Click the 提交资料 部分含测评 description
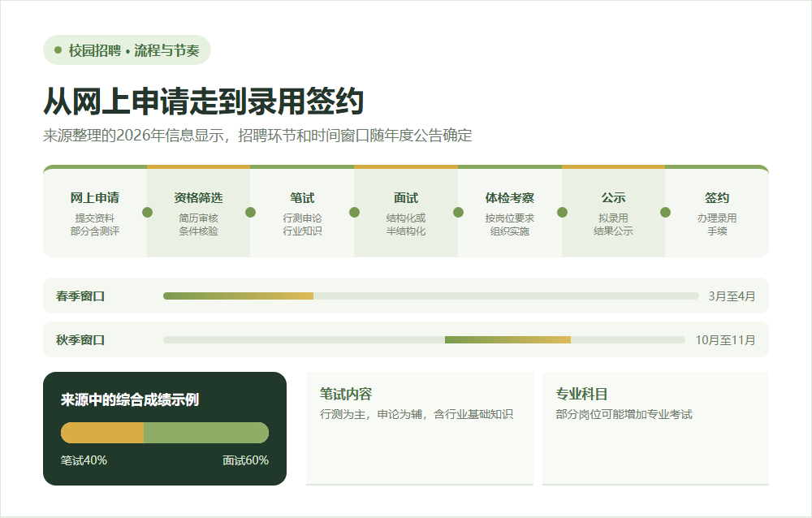812x518 pixels. coord(95,224)
